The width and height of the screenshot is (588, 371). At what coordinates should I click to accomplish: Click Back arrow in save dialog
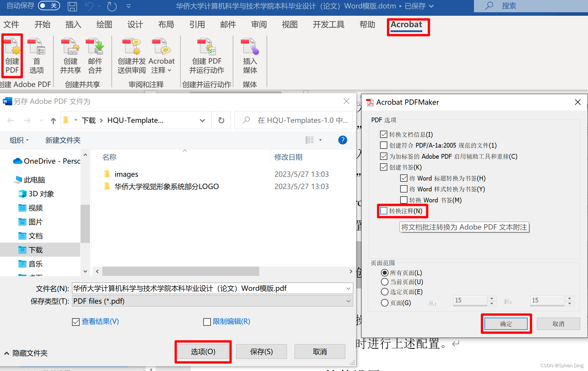(x=10, y=120)
